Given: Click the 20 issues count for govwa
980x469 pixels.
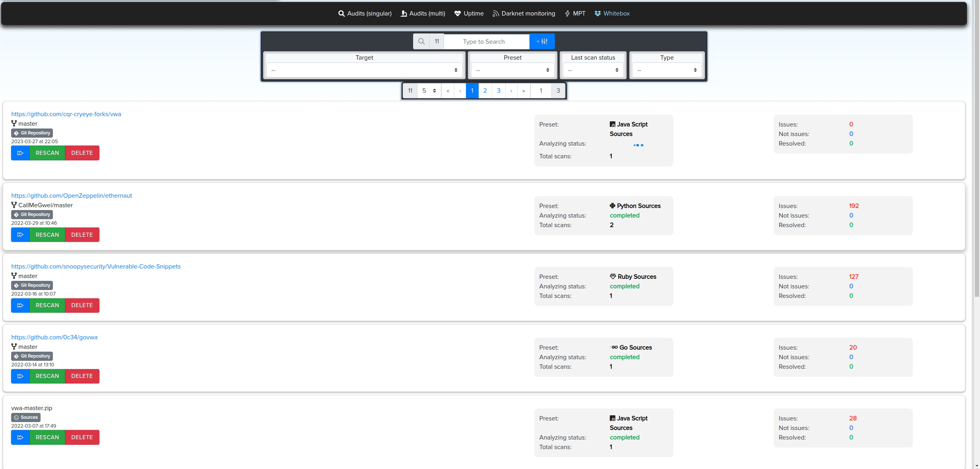Looking at the screenshot, I should pos(853,347).
